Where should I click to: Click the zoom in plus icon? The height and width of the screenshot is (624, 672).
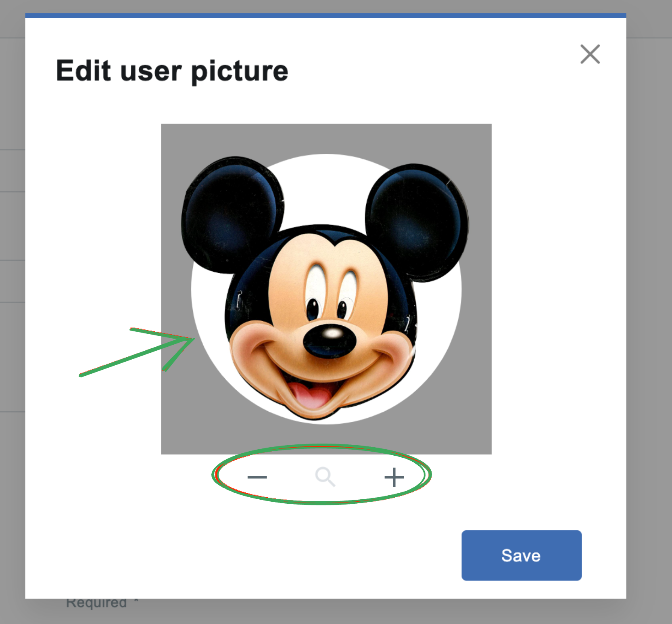394,477
